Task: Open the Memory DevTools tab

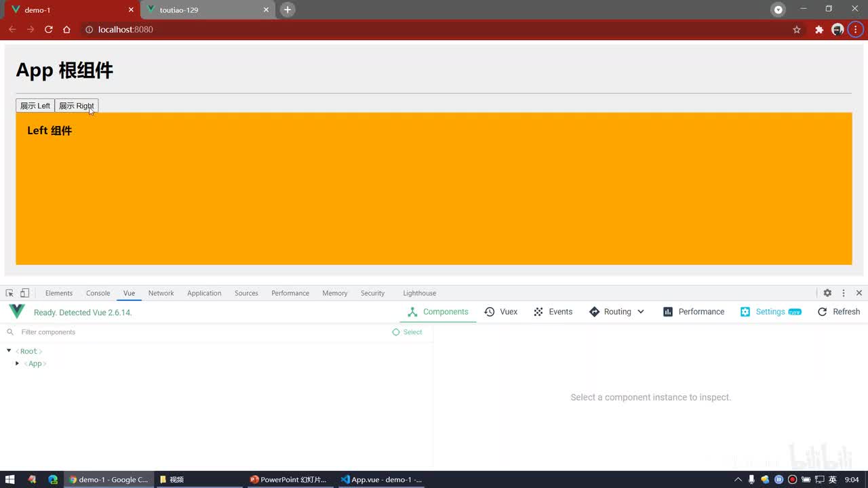Action: point(335,293)
